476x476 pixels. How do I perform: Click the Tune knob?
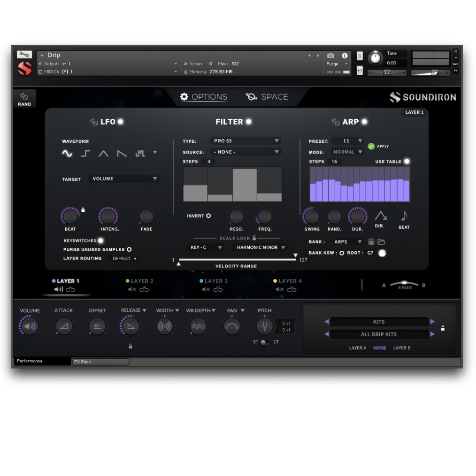point(375,58)
